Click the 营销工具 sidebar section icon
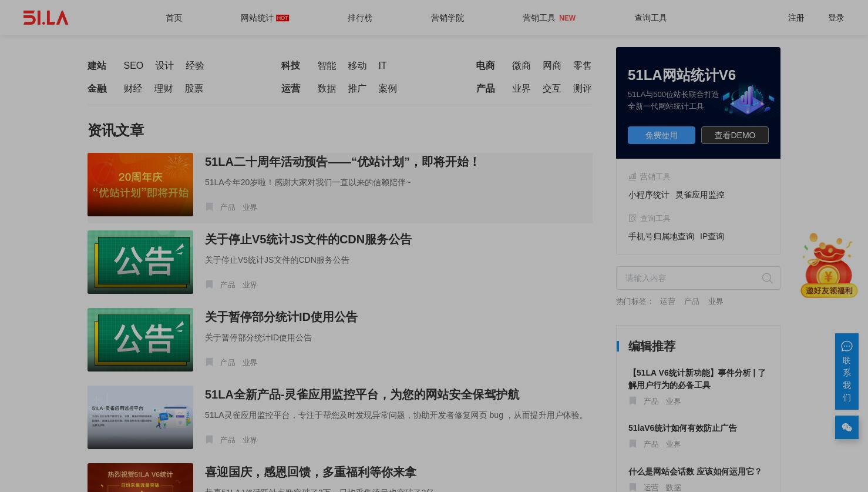This screenshot has width=868, height=492. pos(633,176)
